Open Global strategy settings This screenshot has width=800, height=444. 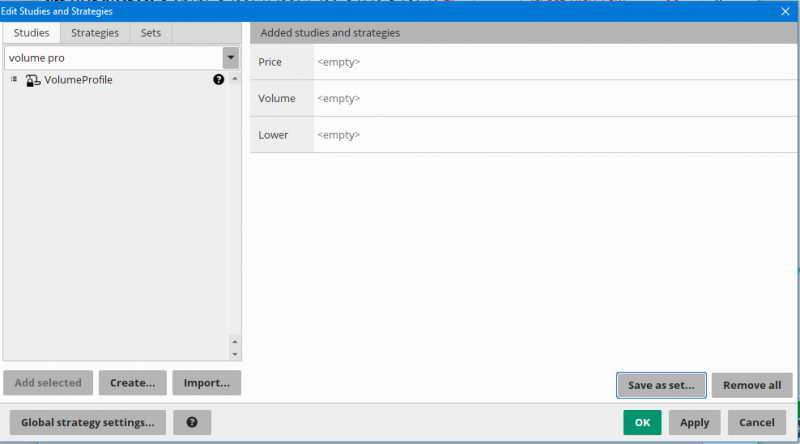[x=87, y=422]
